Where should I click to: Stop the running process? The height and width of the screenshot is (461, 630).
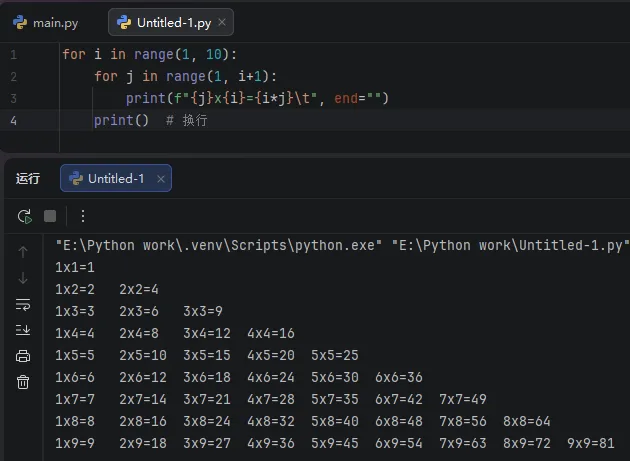coord(50,216)
